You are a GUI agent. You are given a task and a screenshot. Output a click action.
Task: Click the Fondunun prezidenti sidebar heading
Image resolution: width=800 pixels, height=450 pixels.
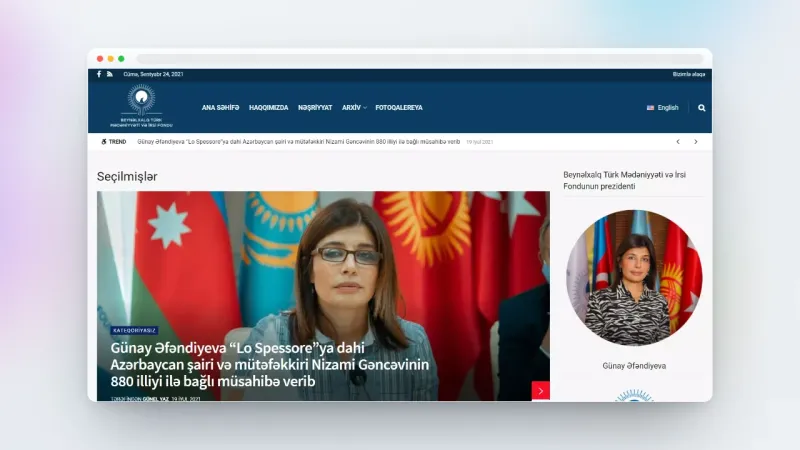point(624,181)
